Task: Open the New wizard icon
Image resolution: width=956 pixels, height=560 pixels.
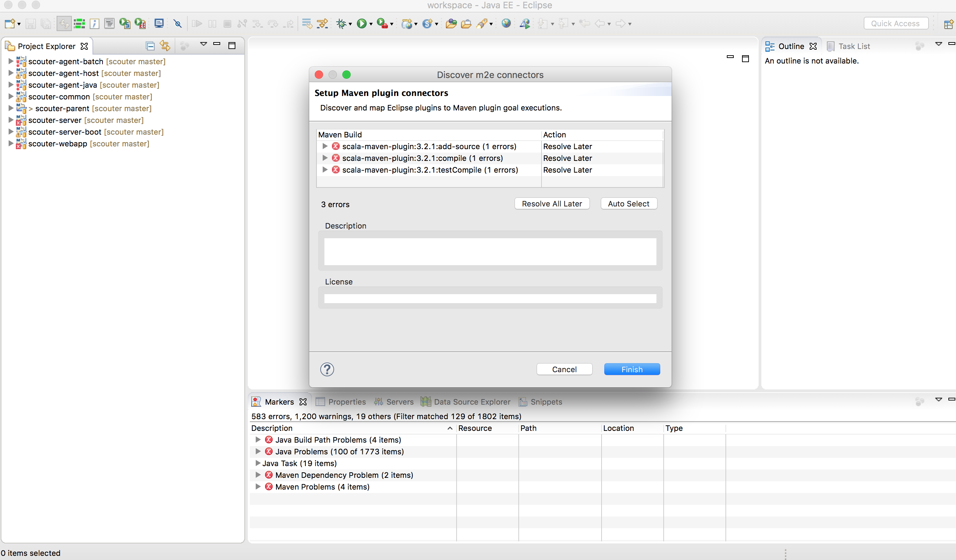Action: (9, 23)
